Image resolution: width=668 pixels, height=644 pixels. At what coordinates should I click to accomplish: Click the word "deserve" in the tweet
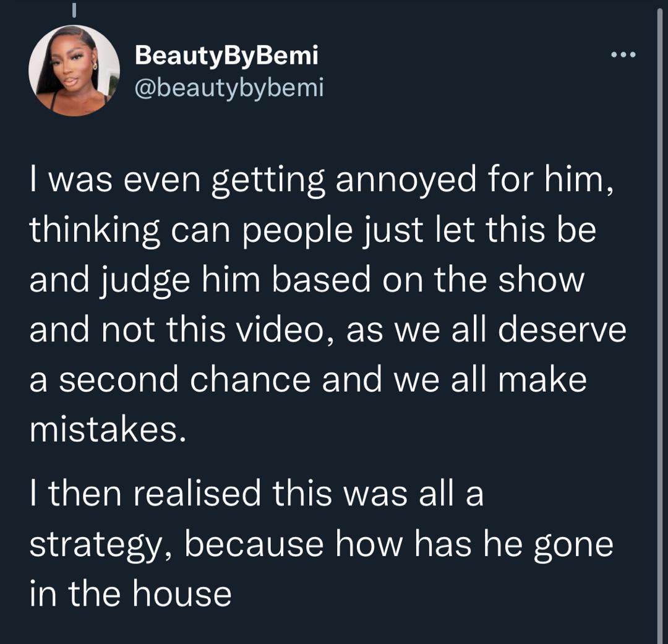tap(562, 330)
